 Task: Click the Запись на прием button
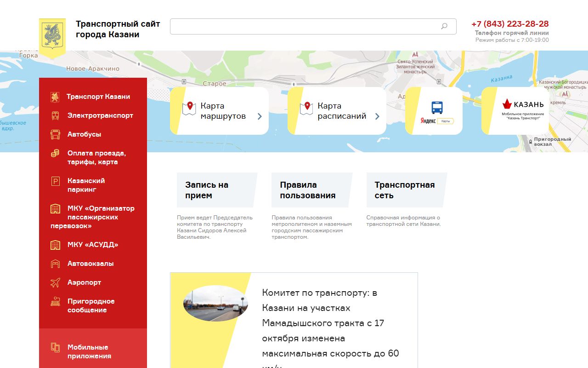pos(217,190)
